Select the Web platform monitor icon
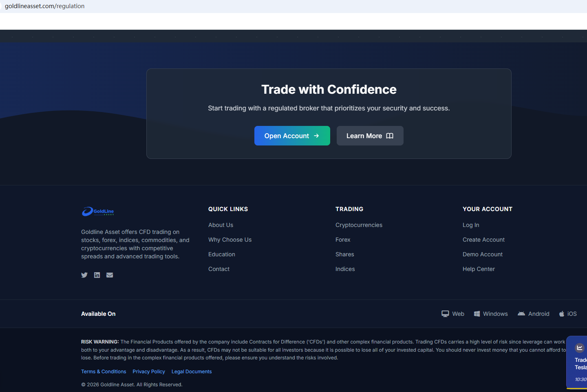The height and width of the screenshot is (392, 587). pyautogui.click(x=445, y=314)
